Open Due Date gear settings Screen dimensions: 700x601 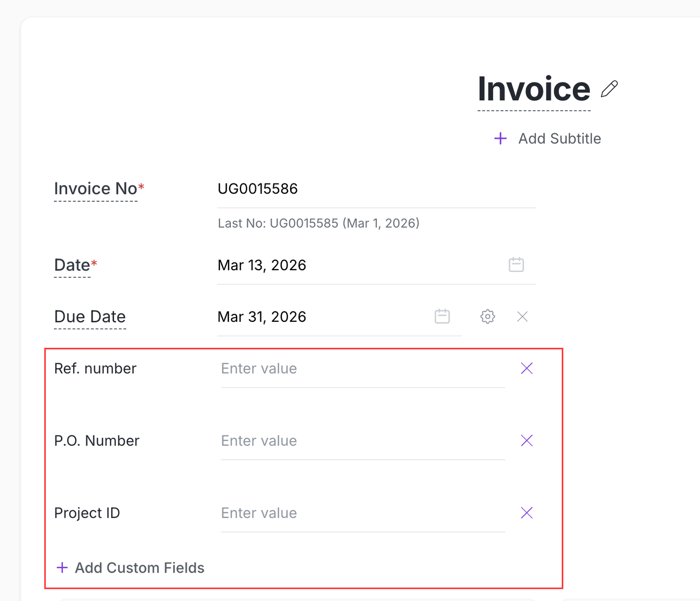[488, 316]
